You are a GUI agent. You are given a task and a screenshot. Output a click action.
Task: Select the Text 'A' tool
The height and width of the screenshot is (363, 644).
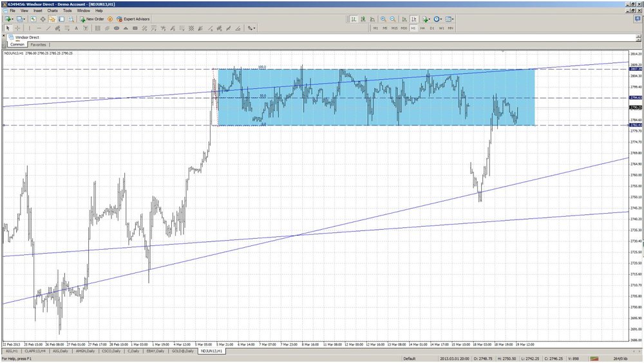click(x=77, y=28)
